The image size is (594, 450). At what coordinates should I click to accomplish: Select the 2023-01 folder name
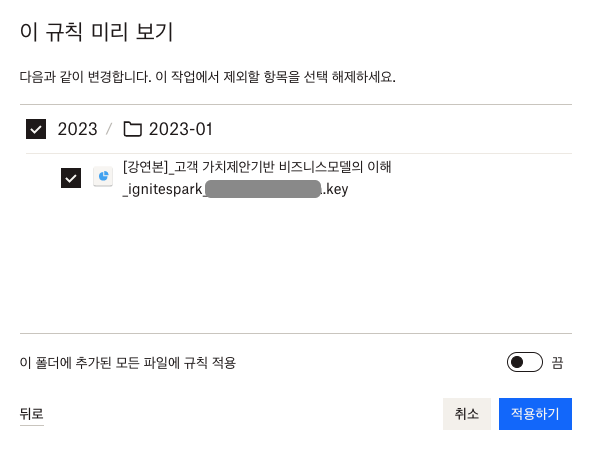180,129
